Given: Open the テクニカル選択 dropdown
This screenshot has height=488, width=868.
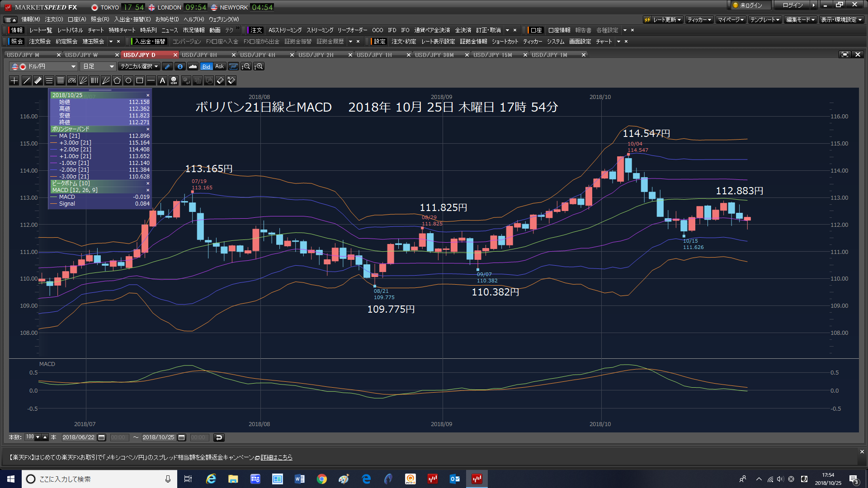Looking at the screenshot, I should pyautogui.click(x=139, y=66).
